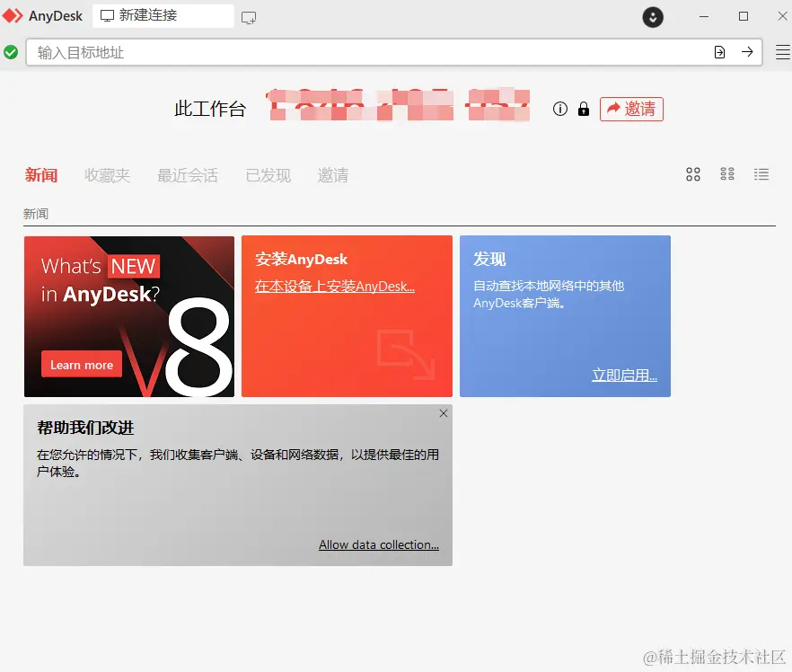Click the 帮助我们改进 heading
The height and width of the screenshot is (672, 792).
(85, 428)
